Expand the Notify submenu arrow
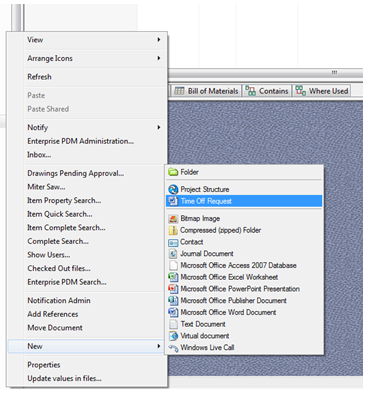The width and height of the screenshot is (380, 394). click(x=159, y=127)
